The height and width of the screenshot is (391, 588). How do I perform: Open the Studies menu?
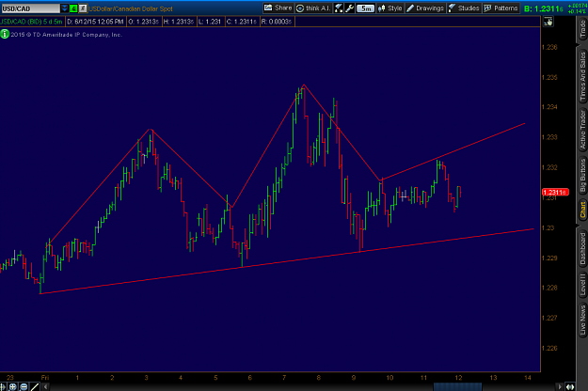point(464,8)
